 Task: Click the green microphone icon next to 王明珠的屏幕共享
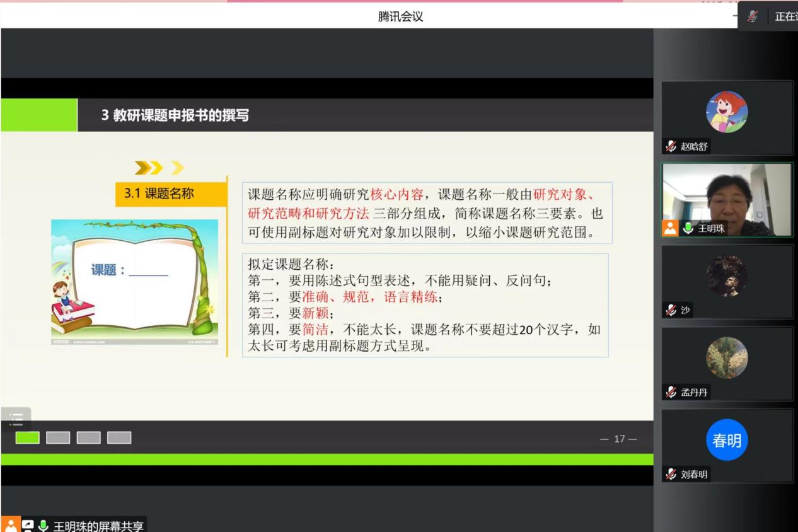click(x=43, y=526)
